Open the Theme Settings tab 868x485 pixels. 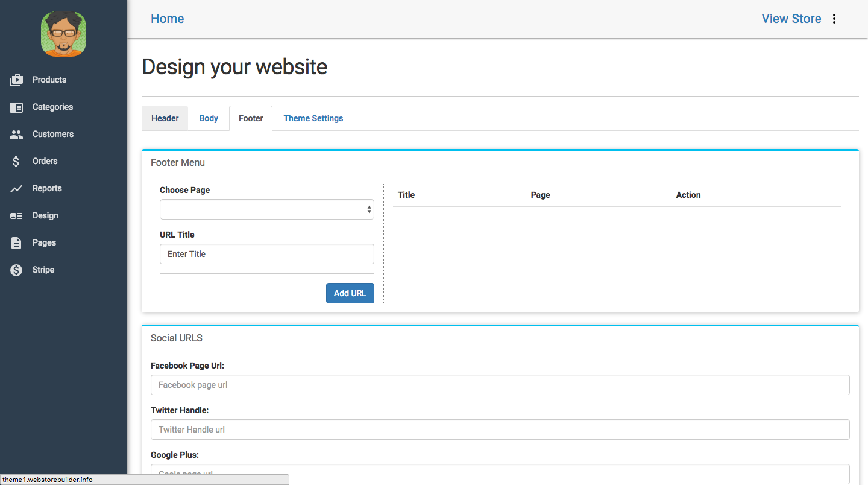[313, 118]
